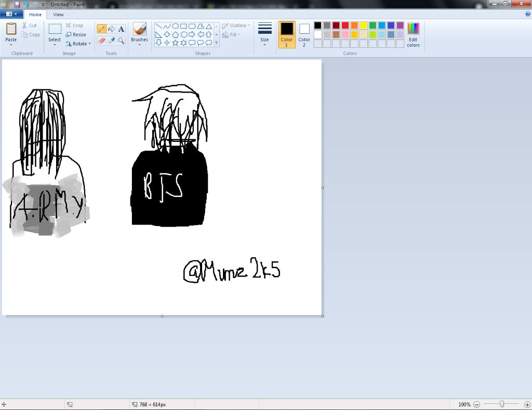Click the canvas bottom-right corner handle

tap(322, 316)
